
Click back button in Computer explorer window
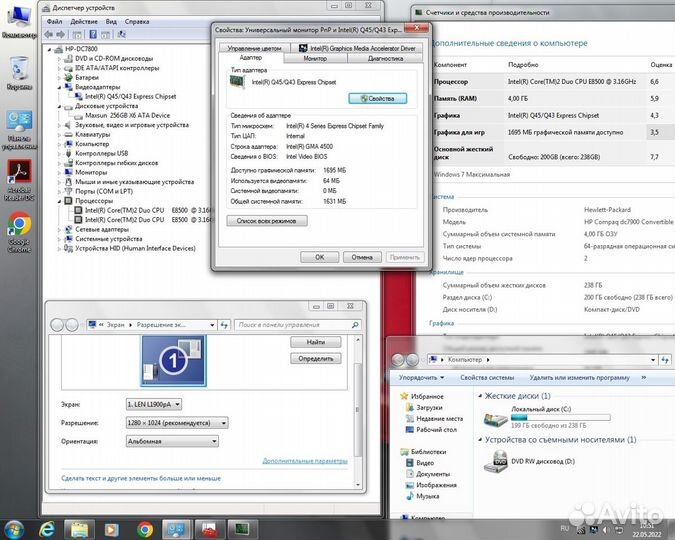point(397,360)
